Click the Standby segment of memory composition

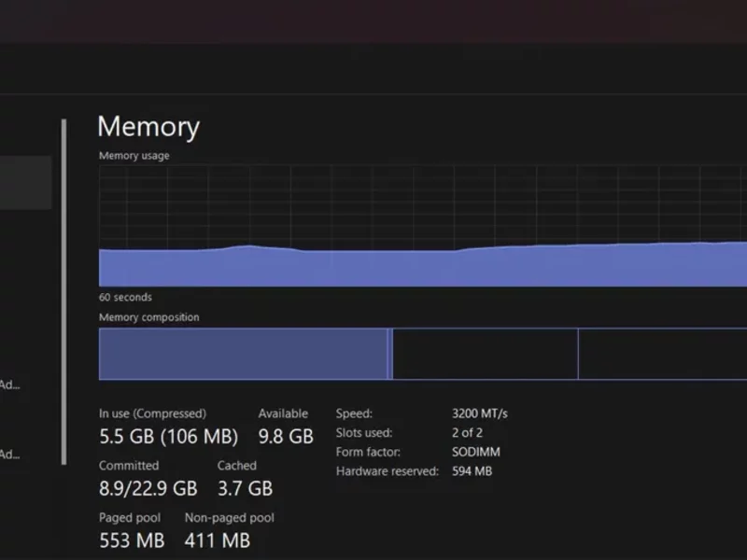point(485,354)
